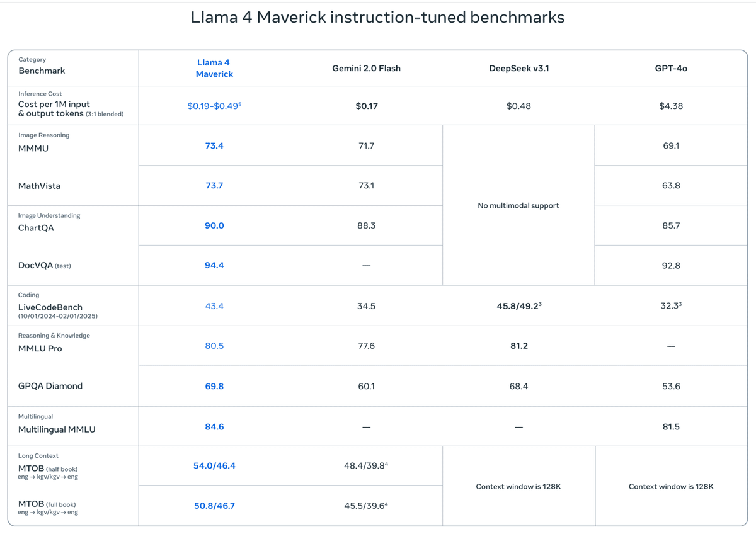Select the MMMU benchmark row label
Image resolution: width=756 pixels, height=534 pixels.
coord(33,148)
